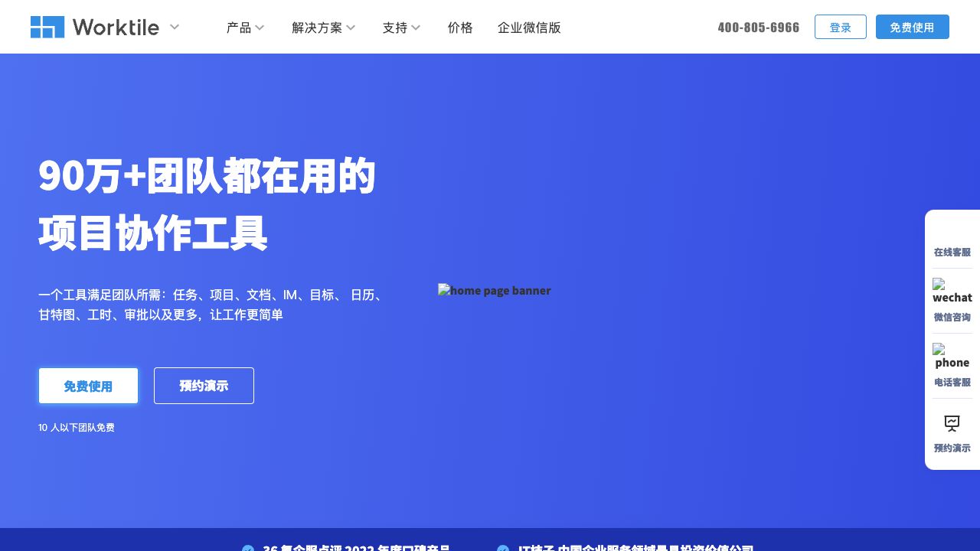Open the 预约演示 presentation icon in sidebar
Screen dimensions: 980x551
click(x=952, y=423)
